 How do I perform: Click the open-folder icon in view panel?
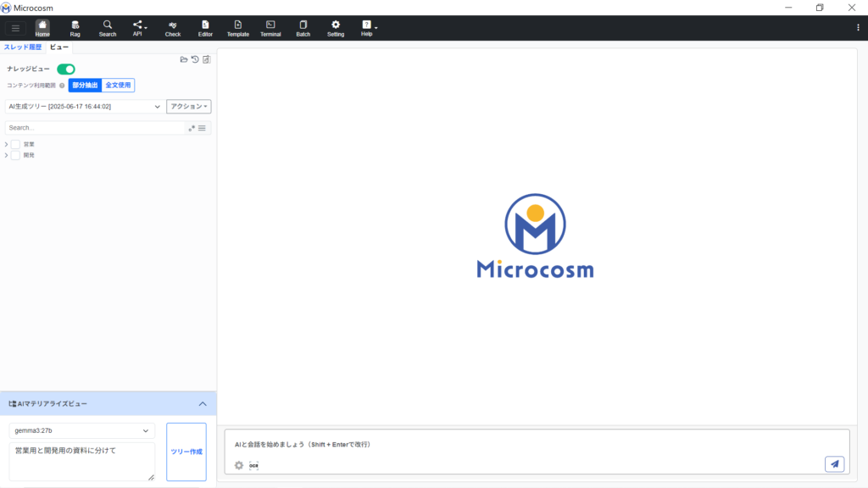pos(184,59)
